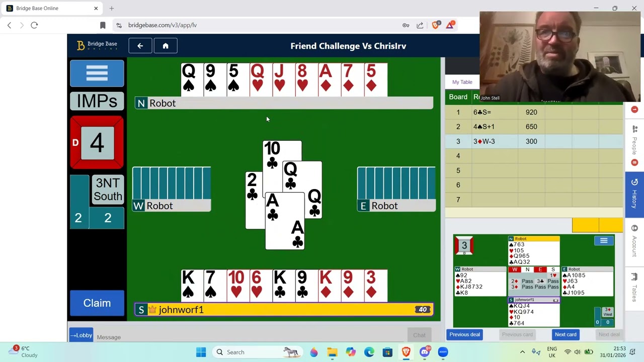Click the chat Message input field
644x362 pixels.
(252, 337)
